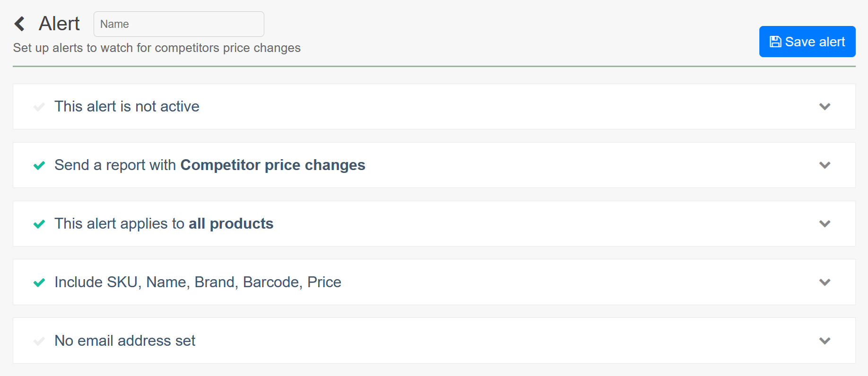Go back using the left arrow icon
The width and height of the screenshot is (868, 376).
[x=19, y=24]
